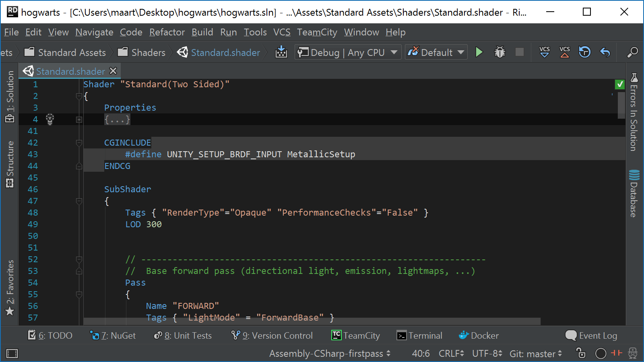Collapse the SubShader brace at line 47

click(x=79, y=201)
